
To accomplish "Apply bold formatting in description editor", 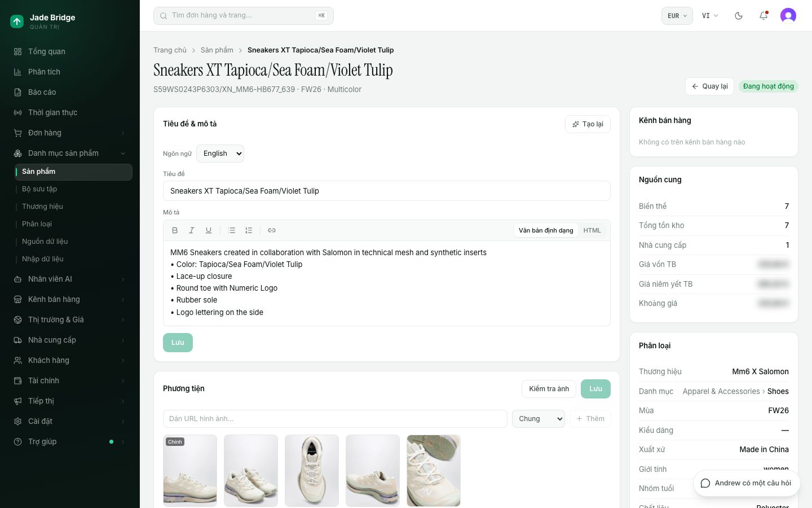I will click(175, 230).
